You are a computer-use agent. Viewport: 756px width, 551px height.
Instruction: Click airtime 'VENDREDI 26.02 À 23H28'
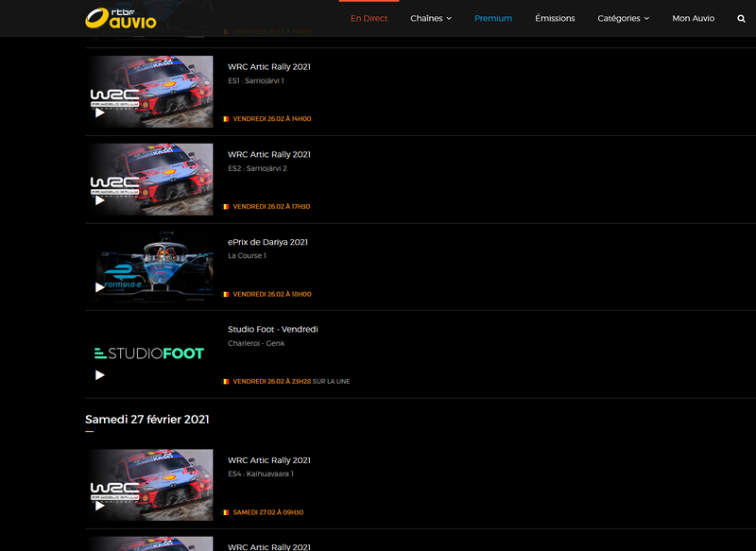tap(272, 382)
